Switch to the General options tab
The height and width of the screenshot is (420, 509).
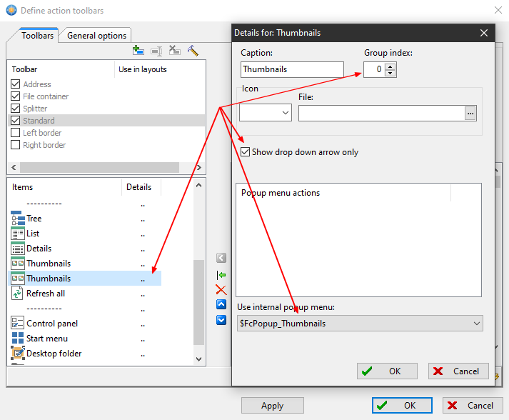[x=97, y=36]
